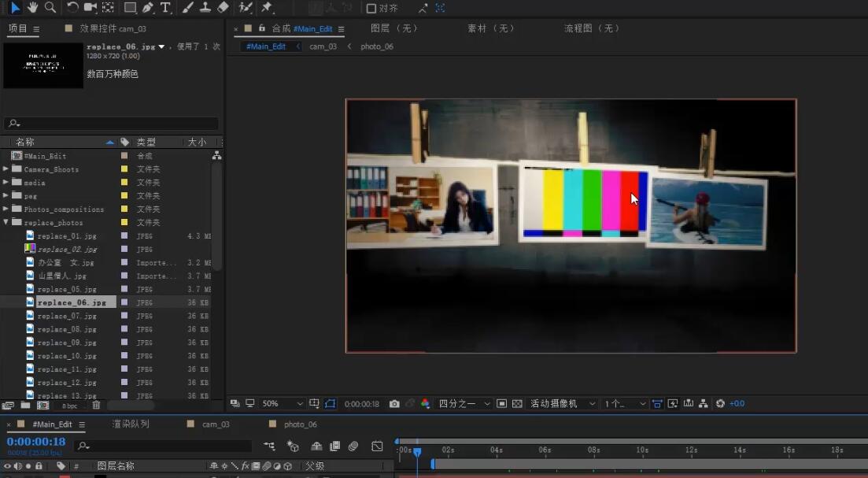
Task: Select the Puppet Pin tool
Action: tap(267, 7)
